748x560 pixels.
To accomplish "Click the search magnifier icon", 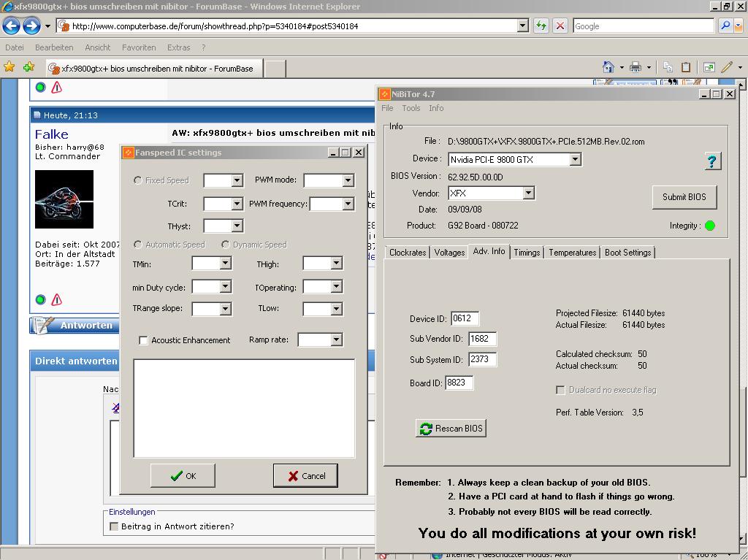I will (x=725, y=26).
